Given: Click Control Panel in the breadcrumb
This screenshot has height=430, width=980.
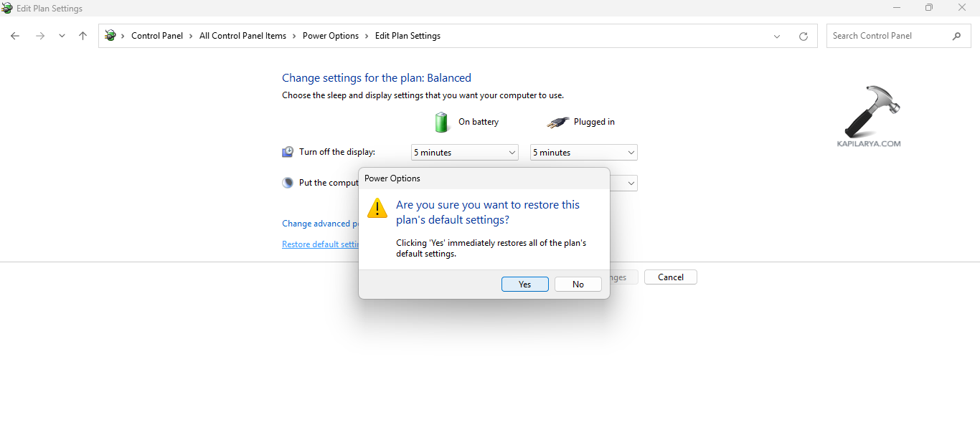Looking at the screenshot, I should coord(156,36).
